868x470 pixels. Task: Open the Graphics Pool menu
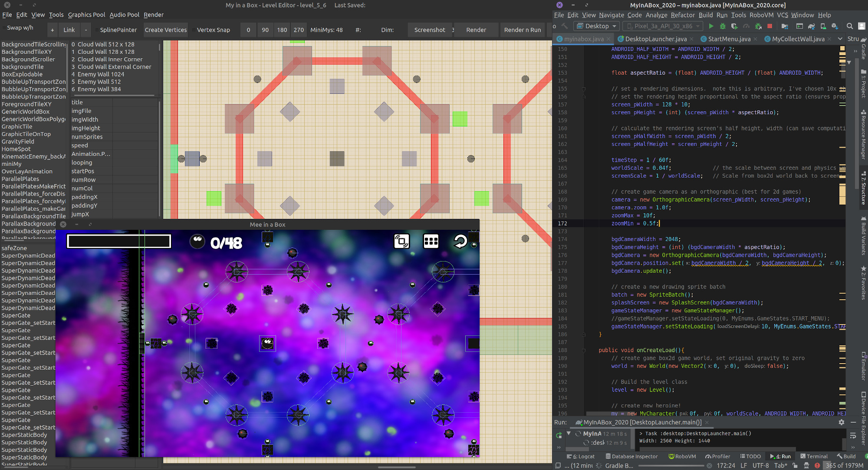(x=86, y=15)
